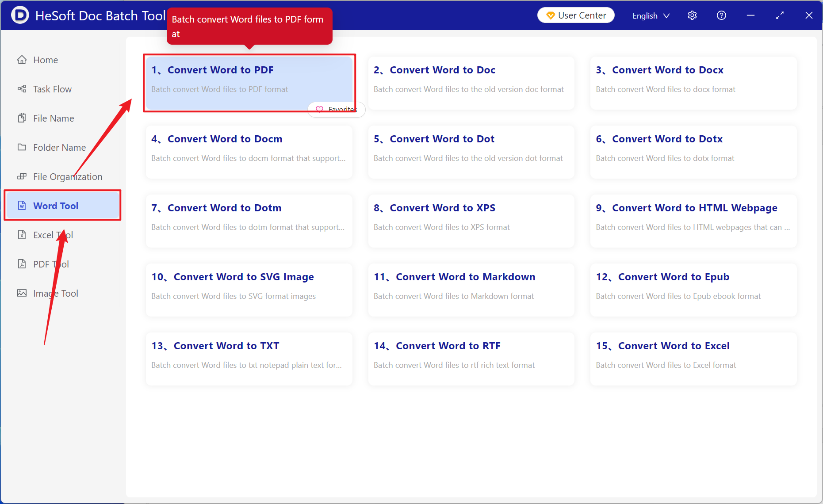
Task: Open Convert Word to SVG Image card
Action: click(x=249, y=290)
